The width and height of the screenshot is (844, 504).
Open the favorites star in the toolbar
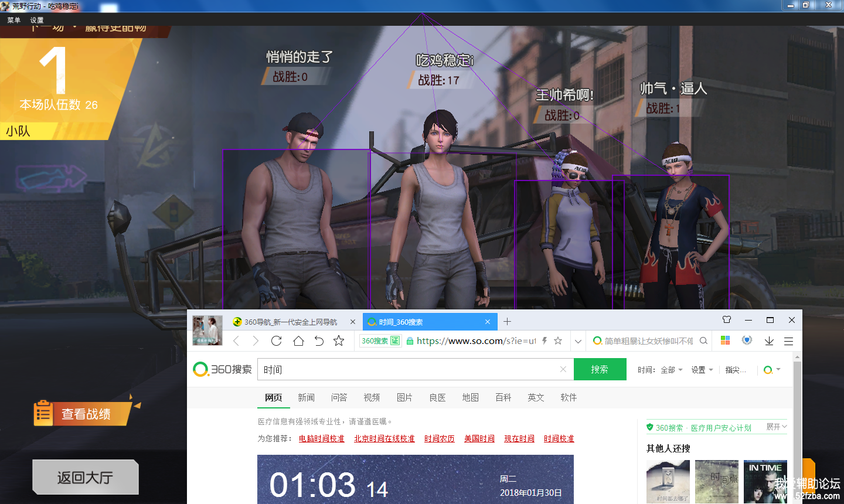pyautogui.click(x=339, y=340)
